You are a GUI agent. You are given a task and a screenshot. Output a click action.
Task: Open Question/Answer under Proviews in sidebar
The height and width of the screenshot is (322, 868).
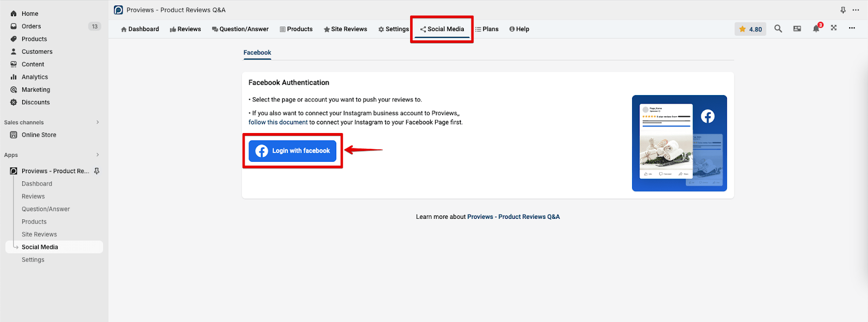(46, 209)
